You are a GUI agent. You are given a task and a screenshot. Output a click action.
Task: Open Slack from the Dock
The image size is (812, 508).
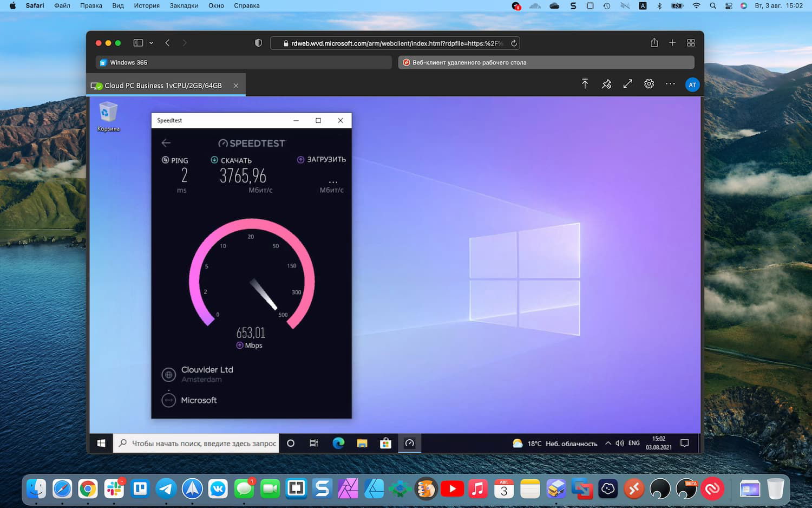[x=114, y=489]
